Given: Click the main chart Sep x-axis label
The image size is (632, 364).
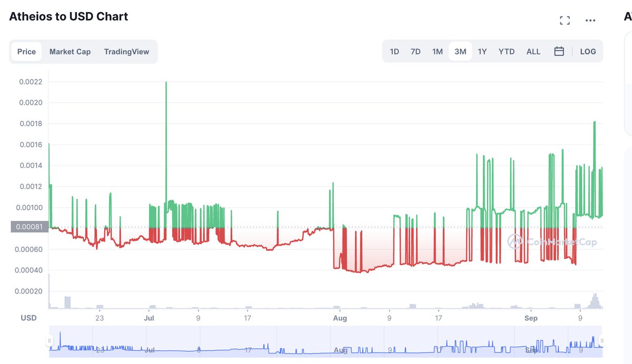Looking at the screenshot, I should [531, 318].
